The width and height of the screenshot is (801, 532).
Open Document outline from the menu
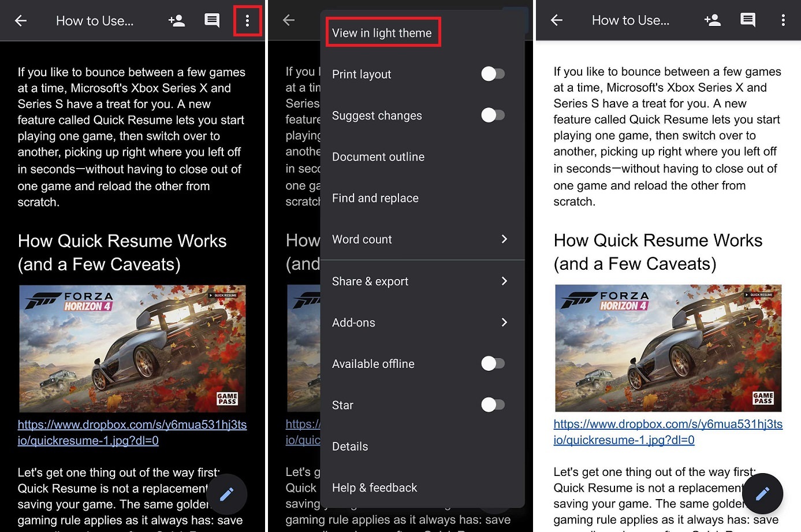tap(422, 157)
